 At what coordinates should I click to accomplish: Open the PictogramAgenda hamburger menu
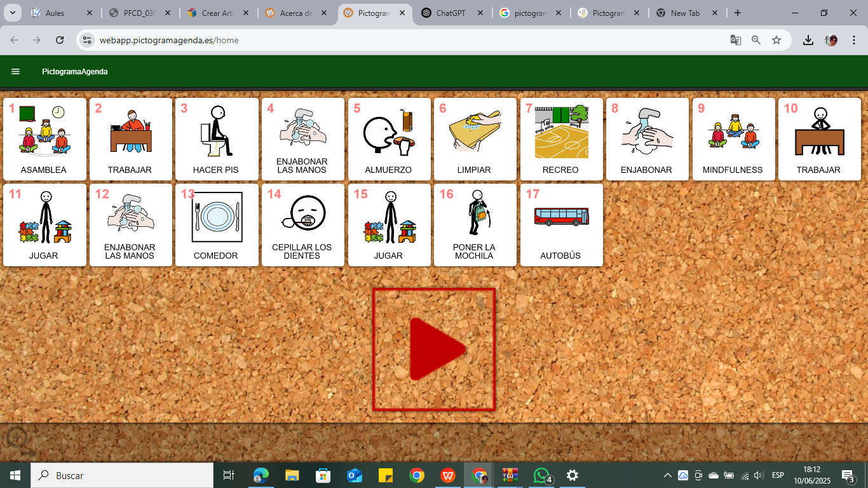pyautogui.click(x=15, y=71)
